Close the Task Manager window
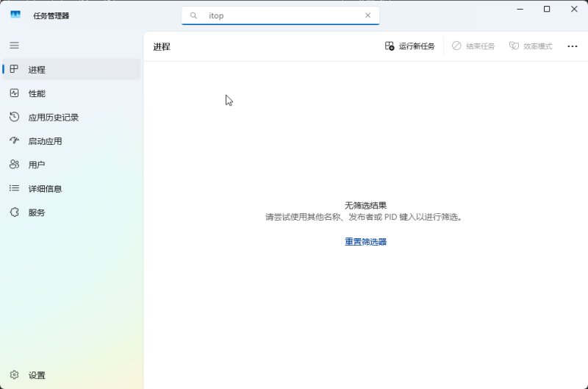Screen dimensions: 588x389 point(574,9)
